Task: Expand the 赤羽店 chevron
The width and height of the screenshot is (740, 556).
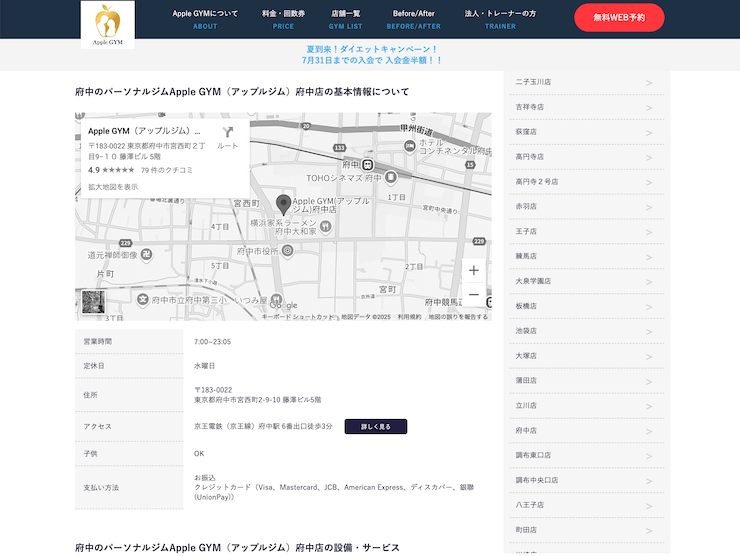Action: [649, 208]
